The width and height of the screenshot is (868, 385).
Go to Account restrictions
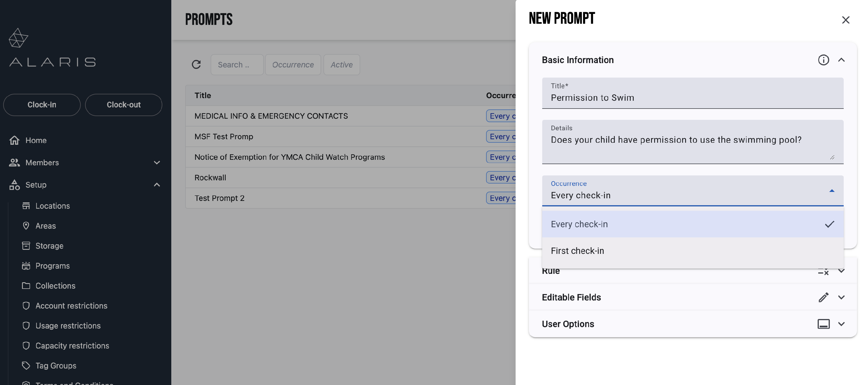[x=71, y=306]
